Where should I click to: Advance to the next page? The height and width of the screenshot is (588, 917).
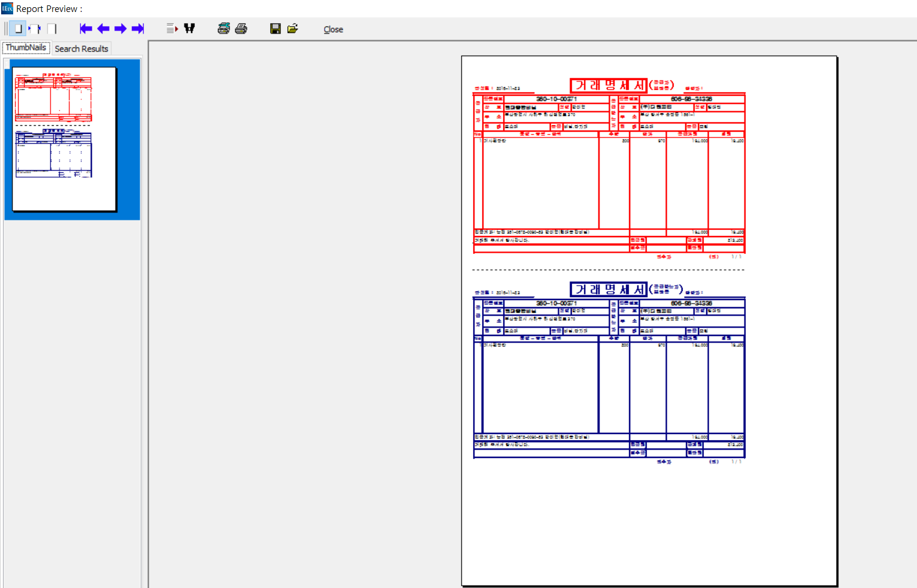coord(120,29)
